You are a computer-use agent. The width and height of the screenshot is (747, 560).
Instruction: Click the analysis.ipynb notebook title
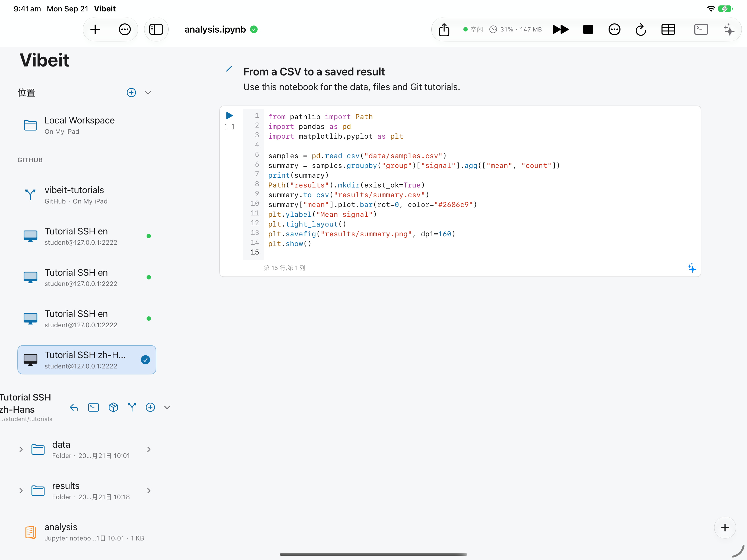[x=215, y=29]
